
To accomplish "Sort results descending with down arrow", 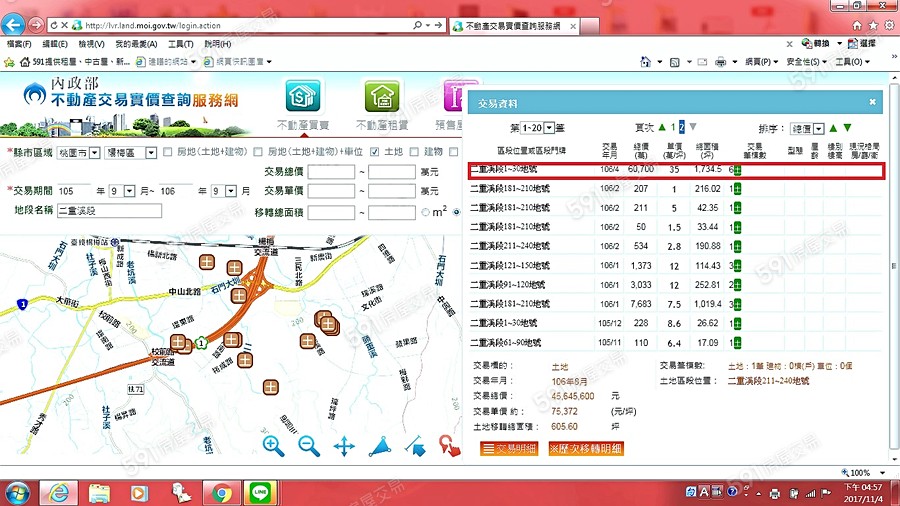I will 848,128.
